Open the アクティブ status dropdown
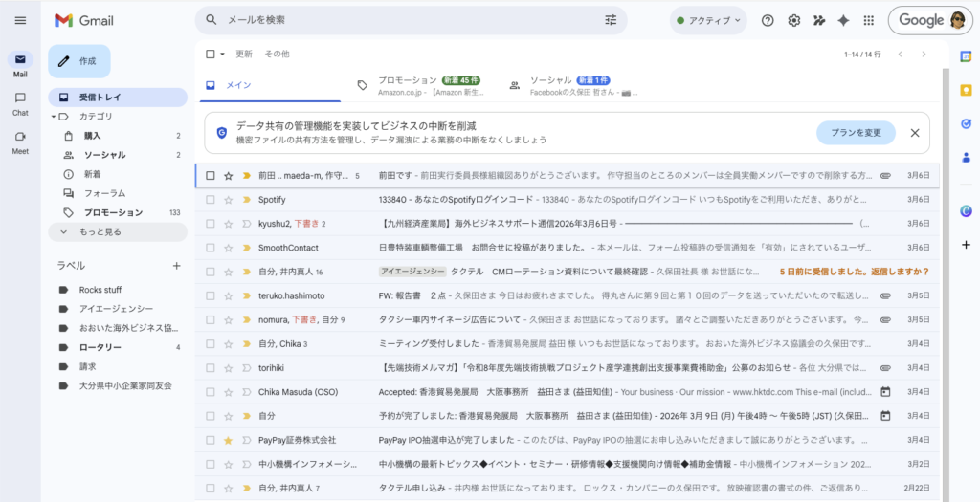 click(x=708, y=20)
